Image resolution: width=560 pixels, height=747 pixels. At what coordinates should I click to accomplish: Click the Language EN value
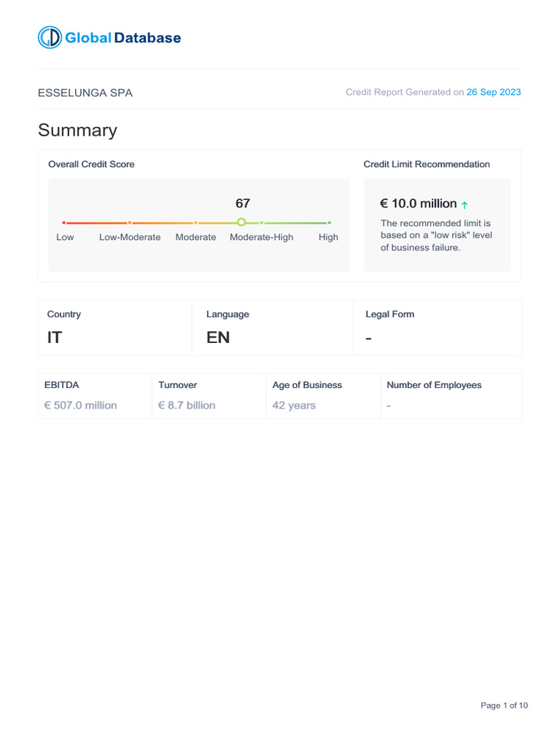tap(218, 338)
